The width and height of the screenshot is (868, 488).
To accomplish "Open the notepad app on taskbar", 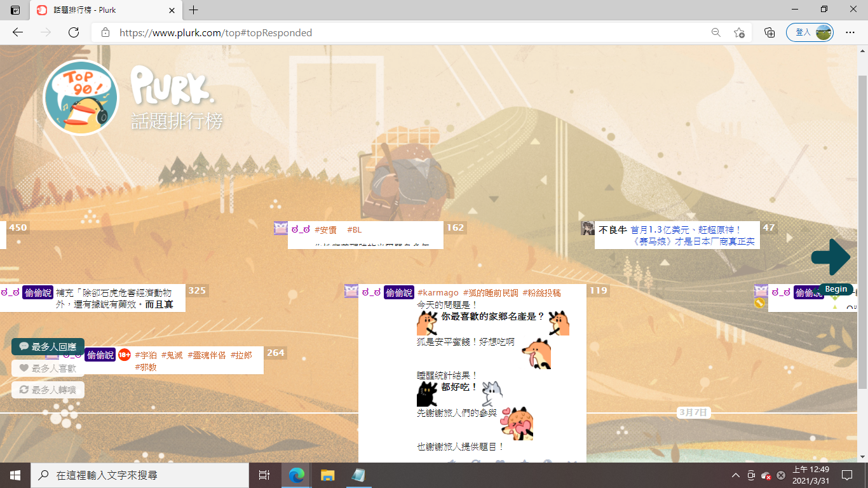I will 358,475.
